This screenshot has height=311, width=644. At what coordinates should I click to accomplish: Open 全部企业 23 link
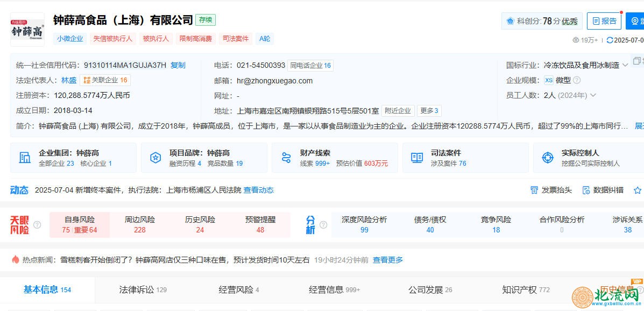tap(56, 163)
